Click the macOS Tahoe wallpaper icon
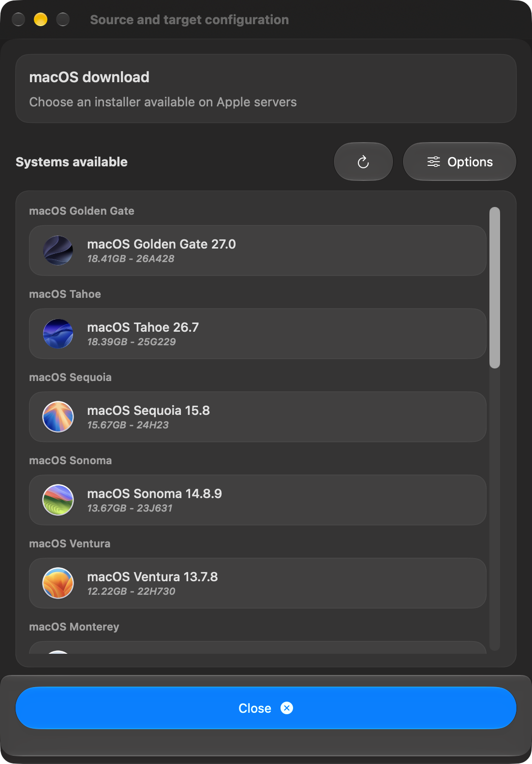 [58, 334]
